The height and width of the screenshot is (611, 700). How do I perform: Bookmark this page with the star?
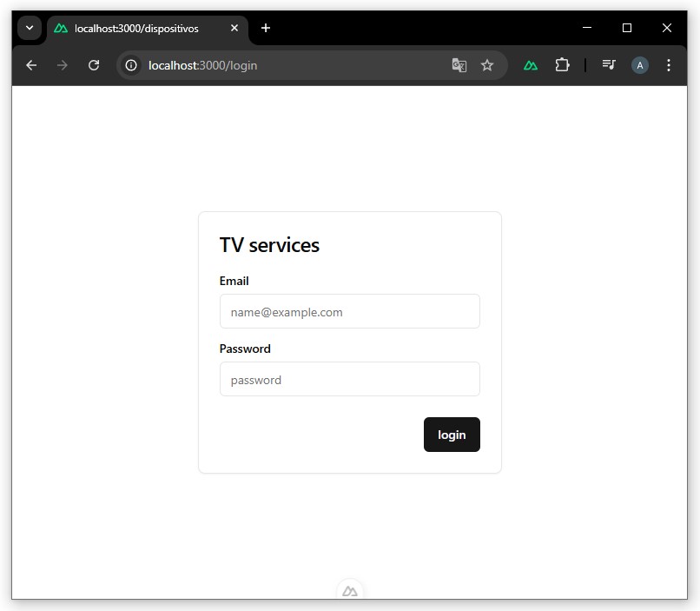tap(487, 65)
